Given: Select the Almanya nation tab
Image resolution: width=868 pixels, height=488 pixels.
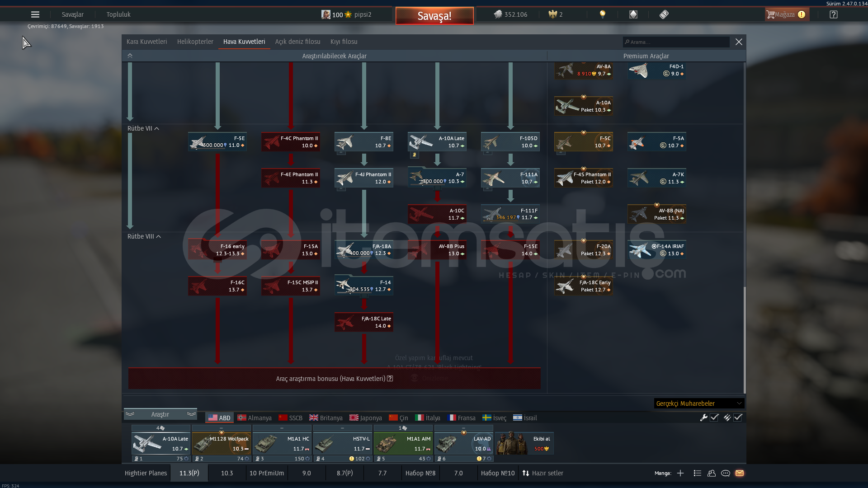Looking at the screenshot, I should coord(255,418).
